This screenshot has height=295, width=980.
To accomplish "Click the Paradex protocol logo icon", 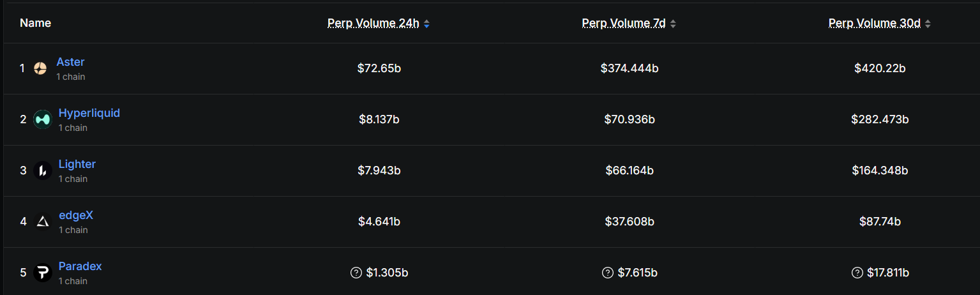I will 42,273.
